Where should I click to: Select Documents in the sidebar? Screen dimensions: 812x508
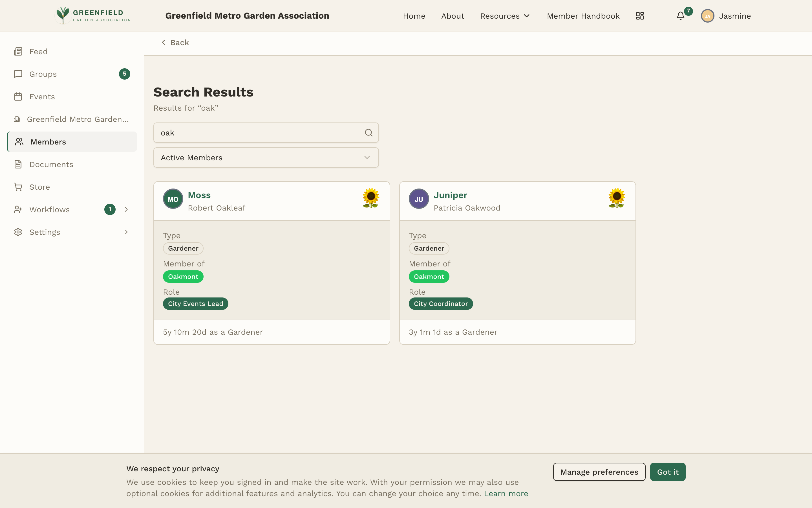coord(72,164)
